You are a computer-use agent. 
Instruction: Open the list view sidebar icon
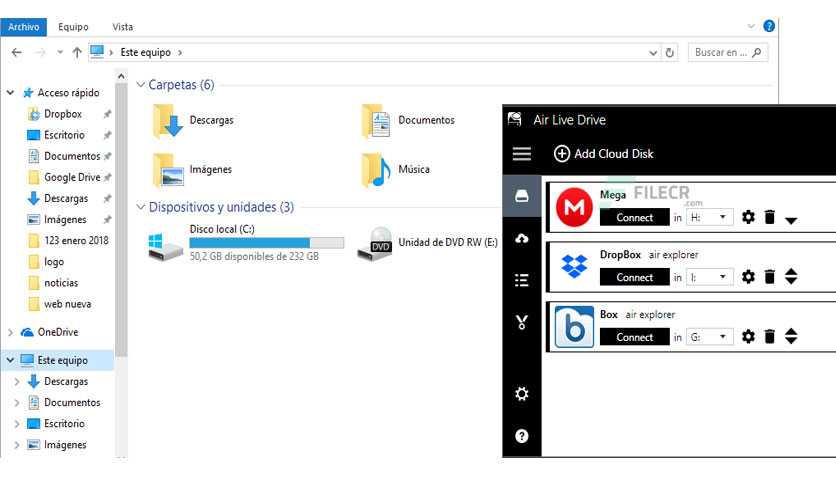[521, 280]
